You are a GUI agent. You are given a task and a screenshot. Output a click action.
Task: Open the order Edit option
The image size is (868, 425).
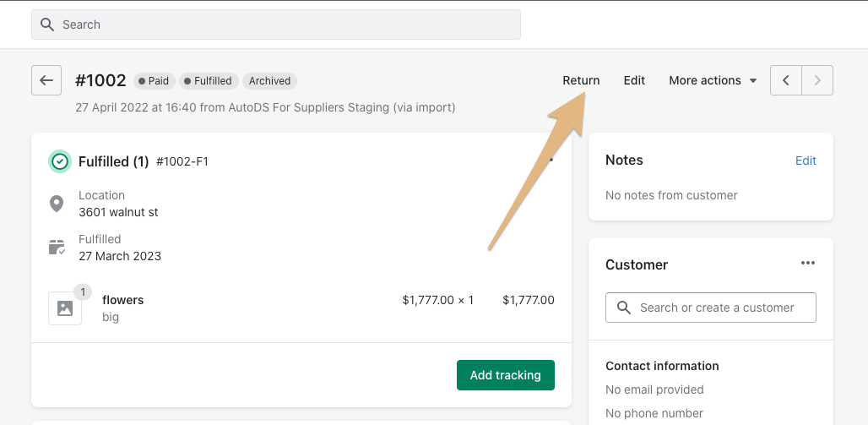pyautogui.click(x=634, y=80)
